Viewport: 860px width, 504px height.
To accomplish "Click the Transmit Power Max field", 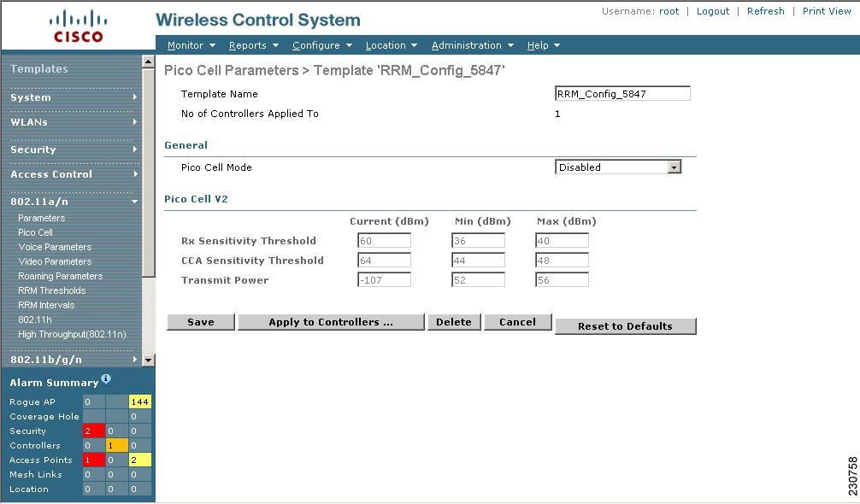I will pos(563,280).
